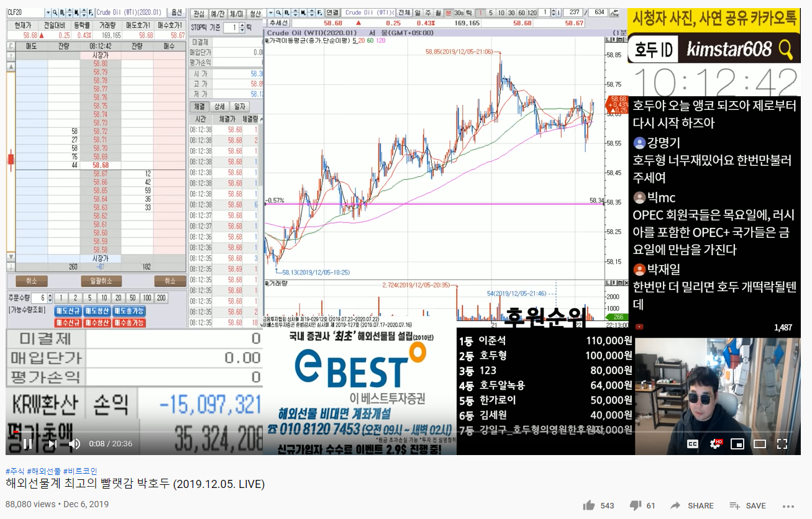
Task: Select the 전체 chart range button
Action: pyautogui.click(x=404, y=12)
